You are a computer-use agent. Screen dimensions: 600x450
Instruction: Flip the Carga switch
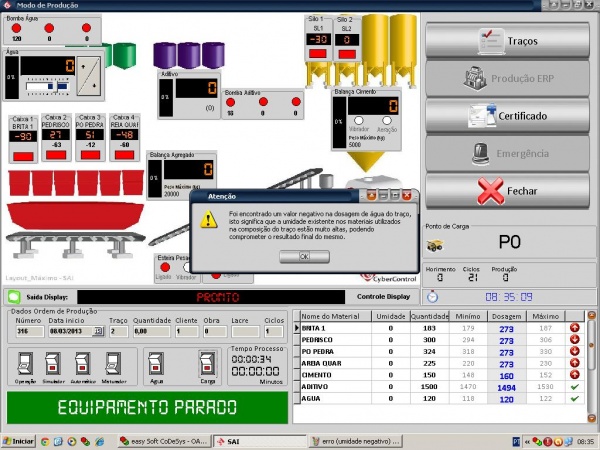(x=208, y=364)
